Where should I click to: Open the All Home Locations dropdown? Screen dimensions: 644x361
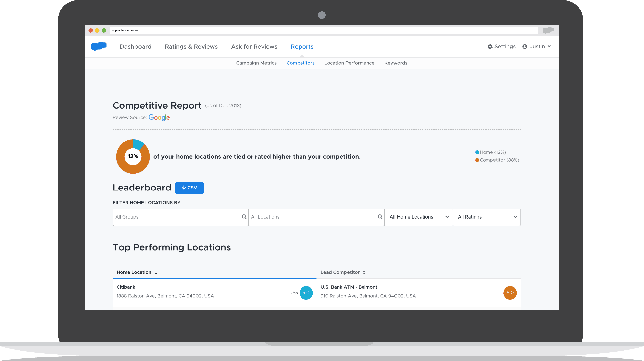coord(419,217)
